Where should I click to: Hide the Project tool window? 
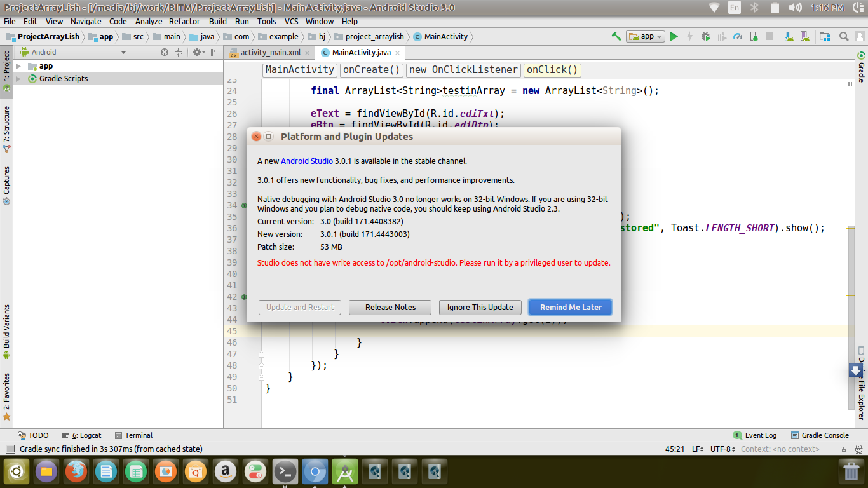[x=215, y=52]
